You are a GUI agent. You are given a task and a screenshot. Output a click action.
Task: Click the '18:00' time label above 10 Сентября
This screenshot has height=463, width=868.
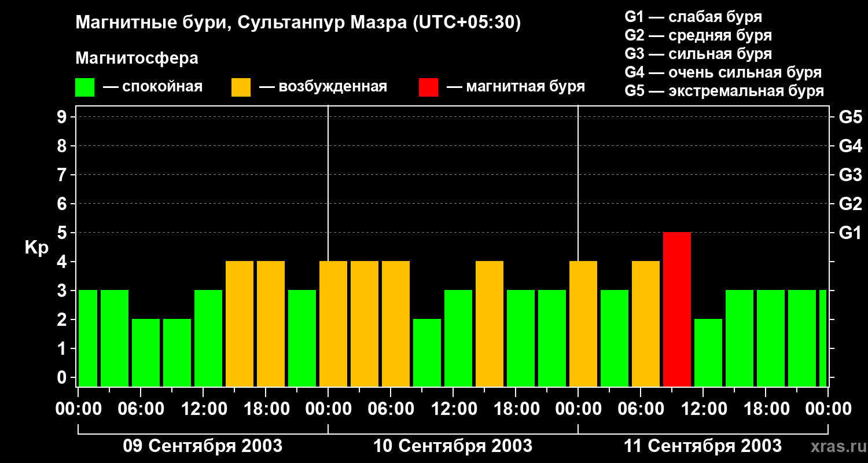click(x=516, y=409)
